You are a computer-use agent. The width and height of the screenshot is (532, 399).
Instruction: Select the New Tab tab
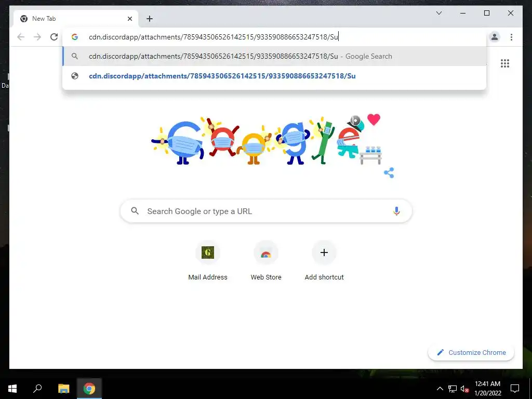click(x=76, y=19)
